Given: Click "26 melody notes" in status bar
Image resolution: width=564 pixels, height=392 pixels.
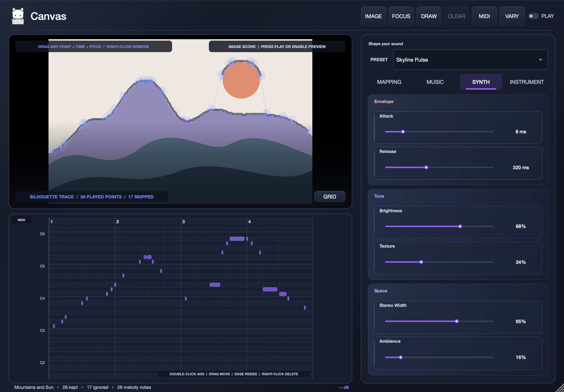Looking at the screenshot, I should [134, 387].
